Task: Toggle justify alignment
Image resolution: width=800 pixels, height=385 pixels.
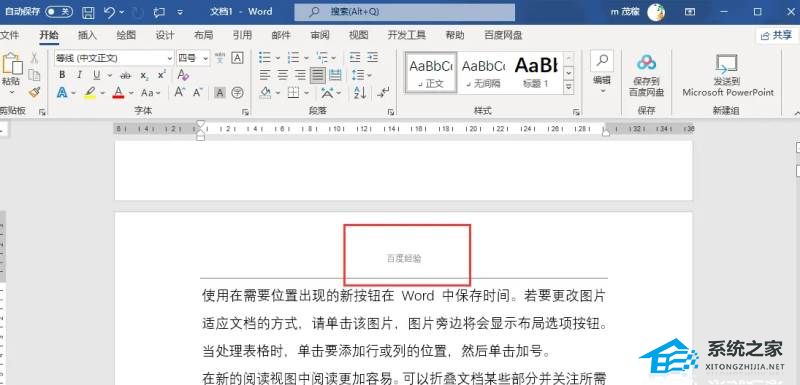Action: pos(318,75)
